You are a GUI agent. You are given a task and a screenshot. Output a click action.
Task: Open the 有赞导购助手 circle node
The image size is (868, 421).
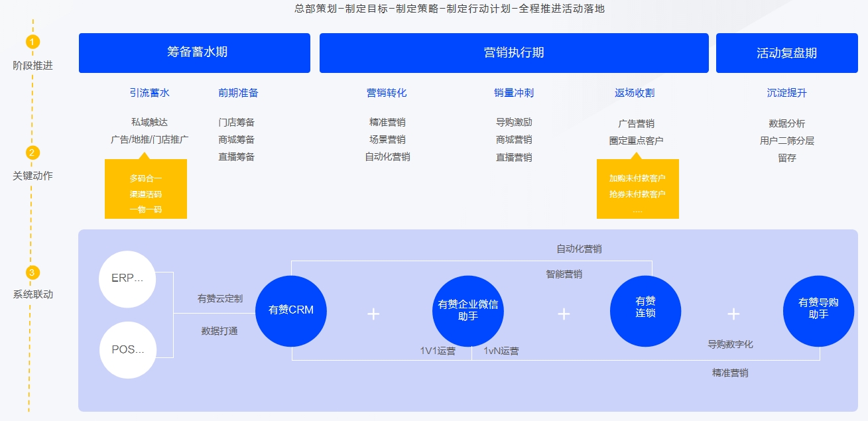point(818,310)
